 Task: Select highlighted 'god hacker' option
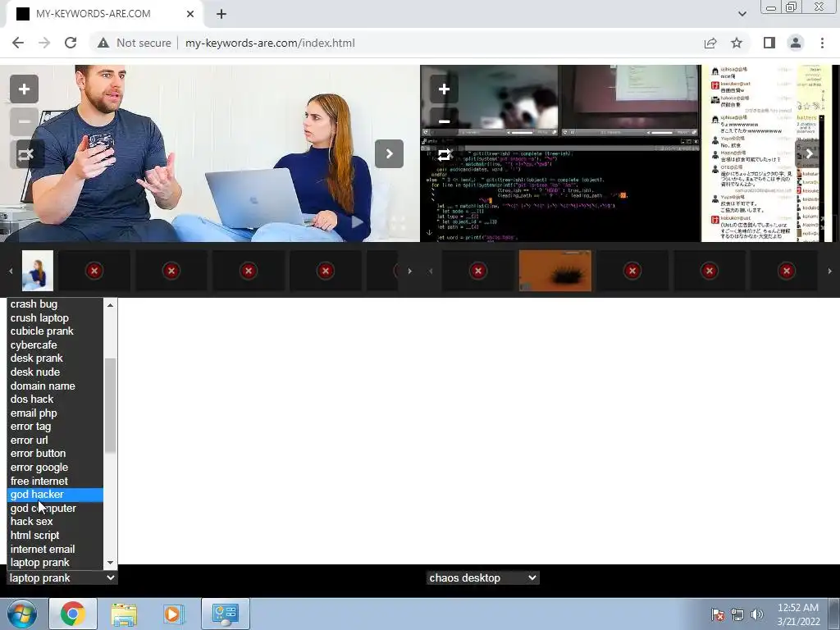click(55, 495)
